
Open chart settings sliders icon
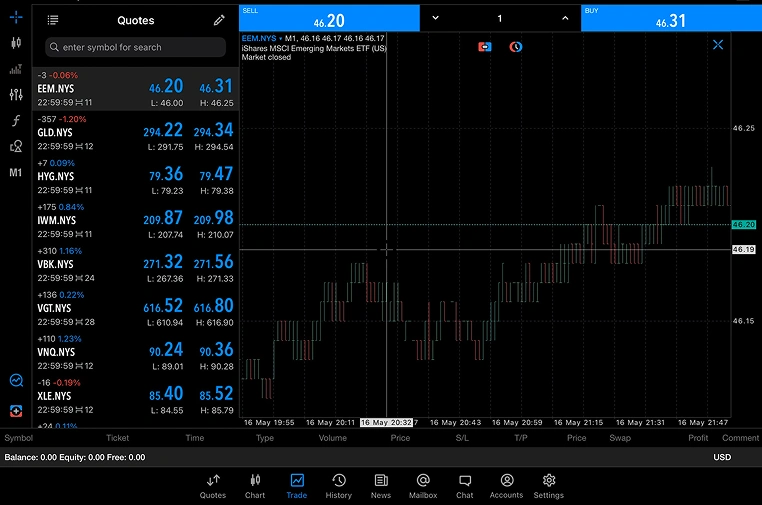pyautogui.click(x=16, y=94)
